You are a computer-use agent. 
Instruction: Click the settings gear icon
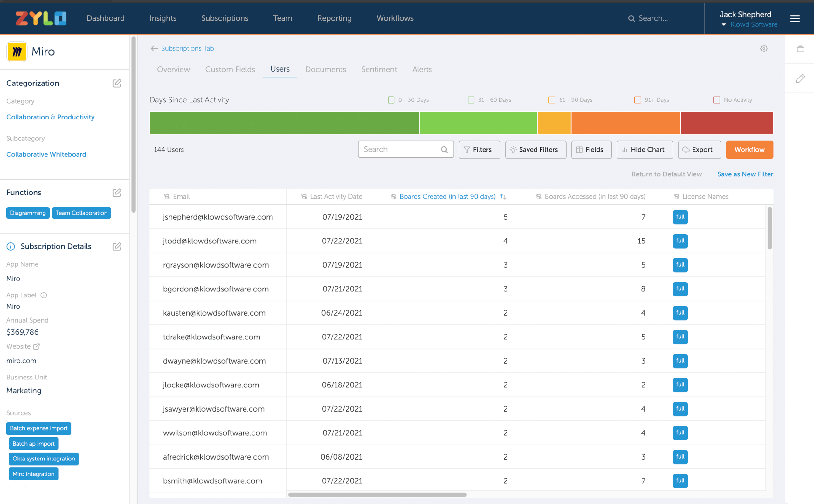pyautogui.click(x=764, y=49)
